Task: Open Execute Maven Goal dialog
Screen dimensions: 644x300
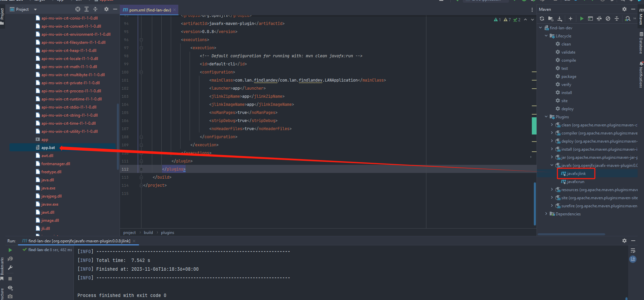Action: tap(590, 19)
